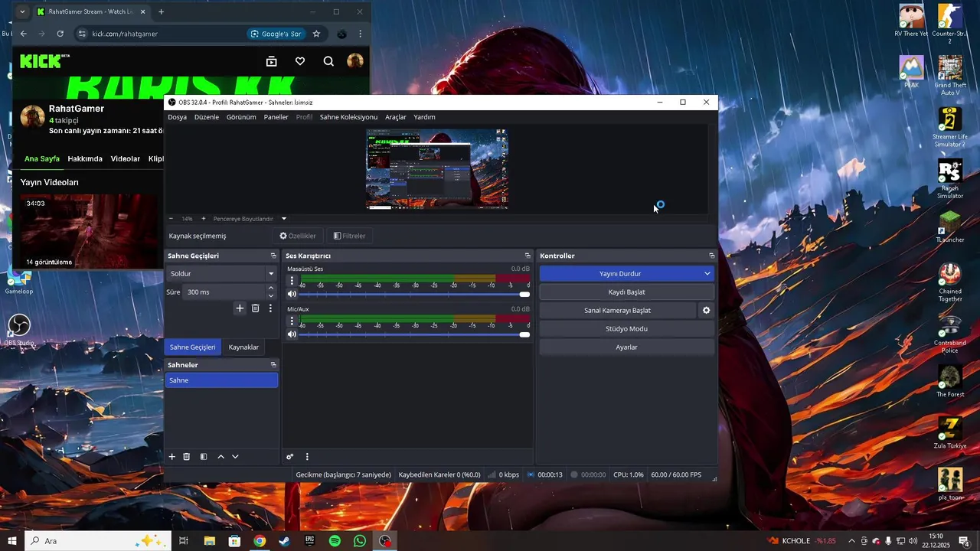Click Masaüstü Ses volume slider
This screenshot has height=551, width=980.
413,294
